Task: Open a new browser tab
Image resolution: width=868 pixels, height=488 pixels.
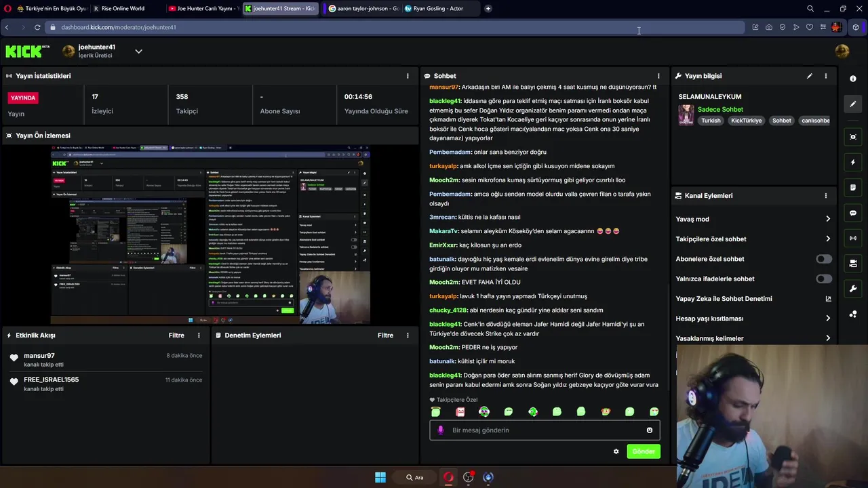Action: tap(488, 9)
